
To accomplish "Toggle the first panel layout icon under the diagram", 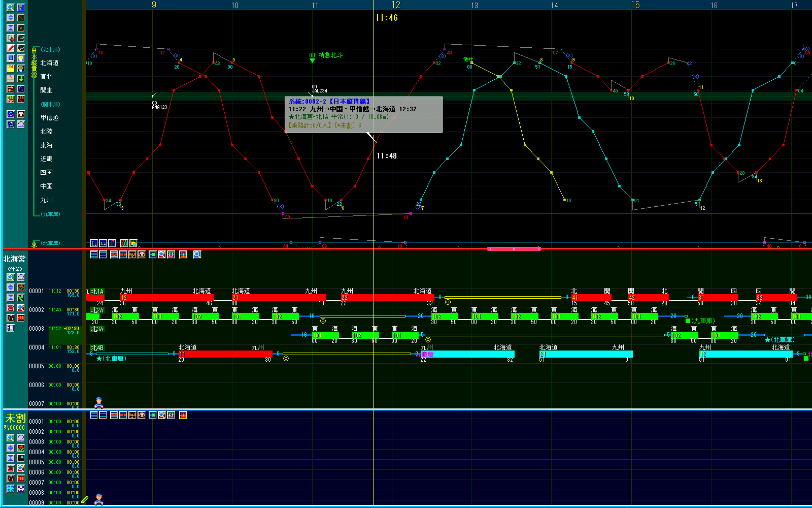I will (x=94, y=243).
